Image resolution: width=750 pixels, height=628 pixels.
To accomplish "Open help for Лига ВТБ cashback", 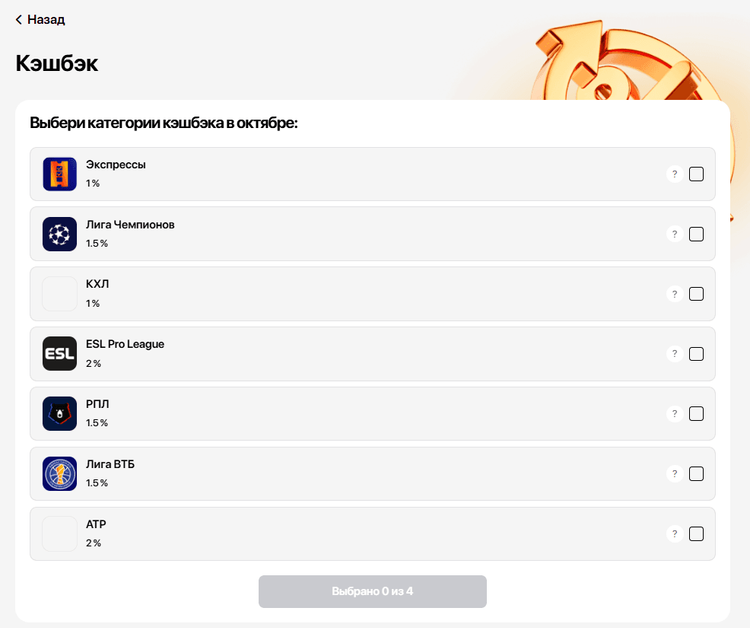I will 675,474.
